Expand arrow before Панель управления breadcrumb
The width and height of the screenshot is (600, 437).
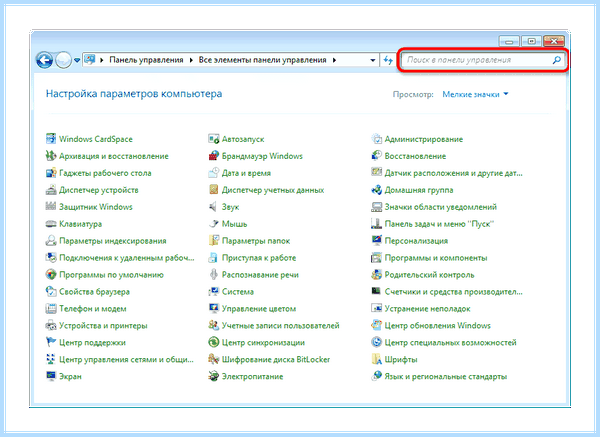point(102,60)
